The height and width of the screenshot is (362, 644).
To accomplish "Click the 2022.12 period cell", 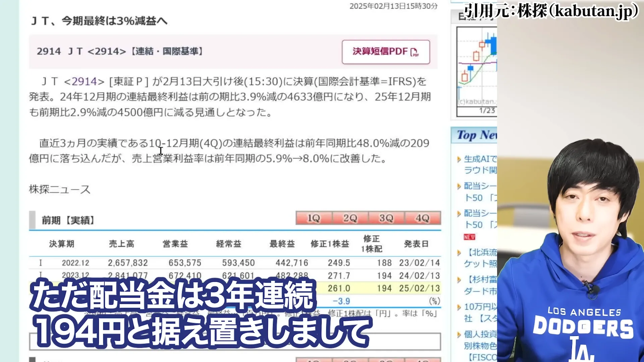I will pyautogui.click(x=75, y=263).
